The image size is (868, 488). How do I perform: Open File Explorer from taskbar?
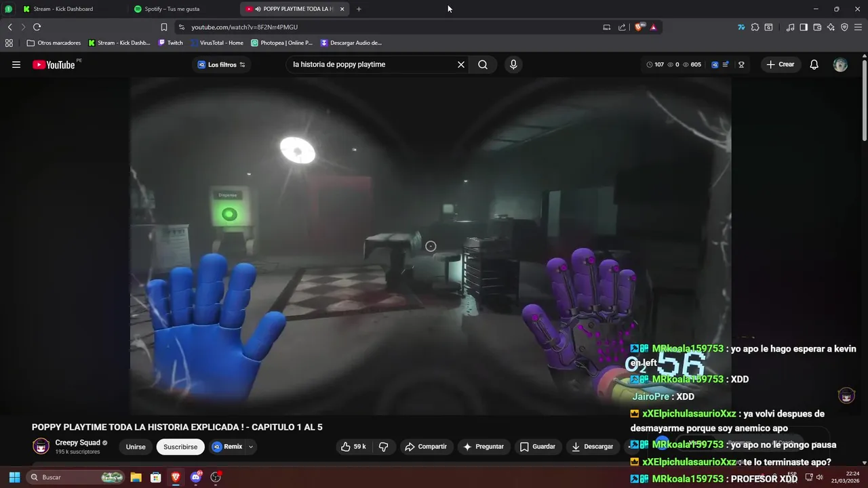(x=136, y=477)
